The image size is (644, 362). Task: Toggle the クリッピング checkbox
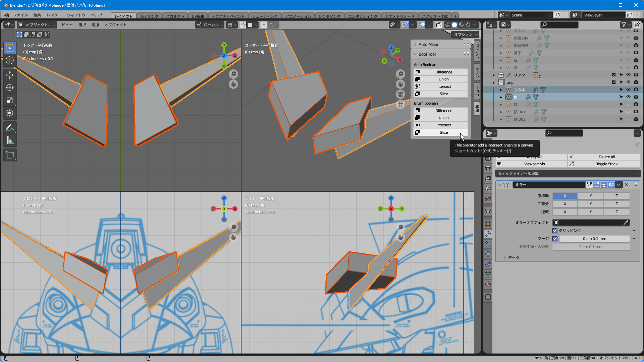(x=555, y=231)
